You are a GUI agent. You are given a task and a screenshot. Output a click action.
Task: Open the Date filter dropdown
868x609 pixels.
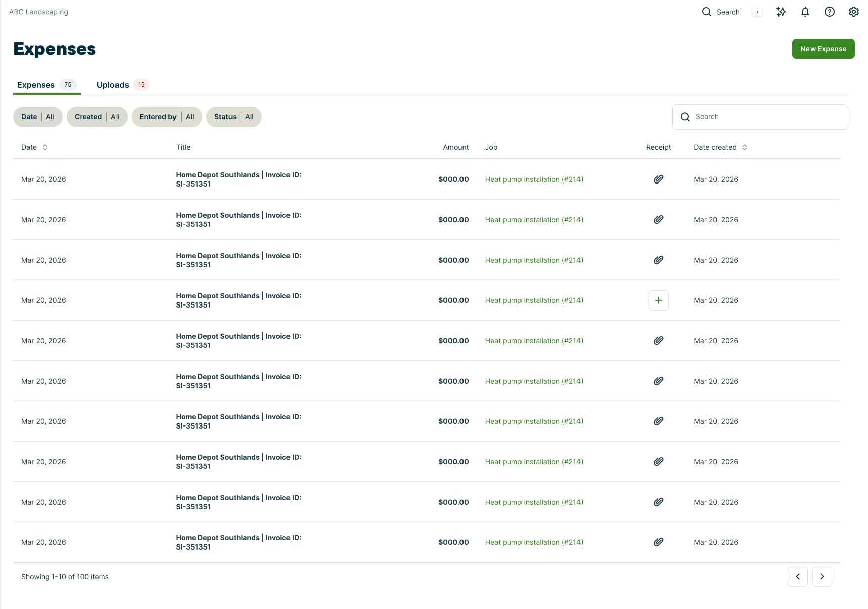(38, 117)
